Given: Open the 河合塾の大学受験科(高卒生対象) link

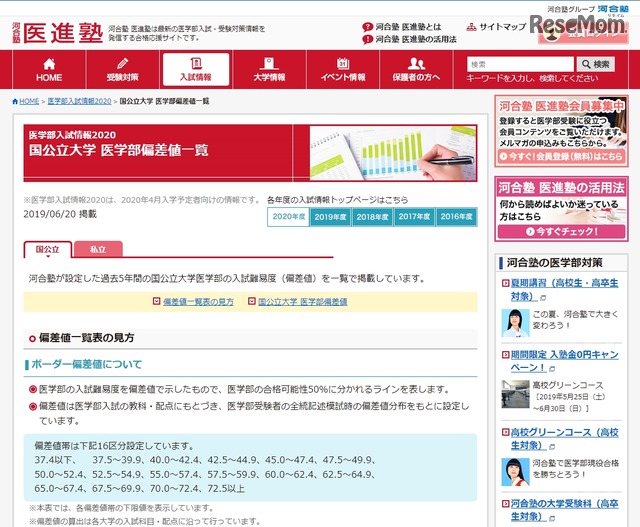Looking at the screenshot, I should point(564,510).
